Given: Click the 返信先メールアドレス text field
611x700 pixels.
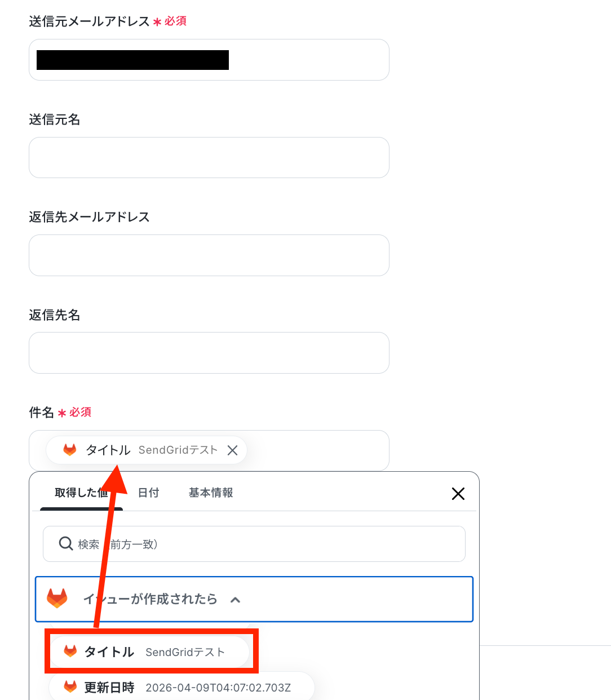Looking at the screenshot, I should [209, 255].
